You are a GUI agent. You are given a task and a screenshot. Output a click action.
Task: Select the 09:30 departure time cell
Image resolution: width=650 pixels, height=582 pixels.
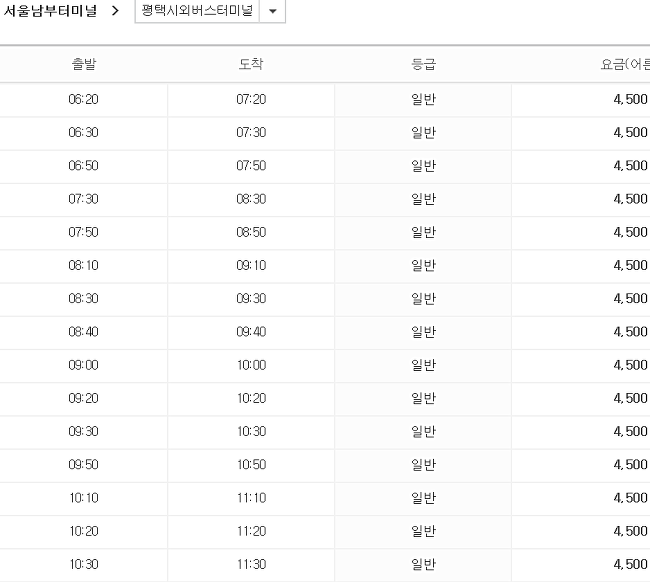(83, 432)
